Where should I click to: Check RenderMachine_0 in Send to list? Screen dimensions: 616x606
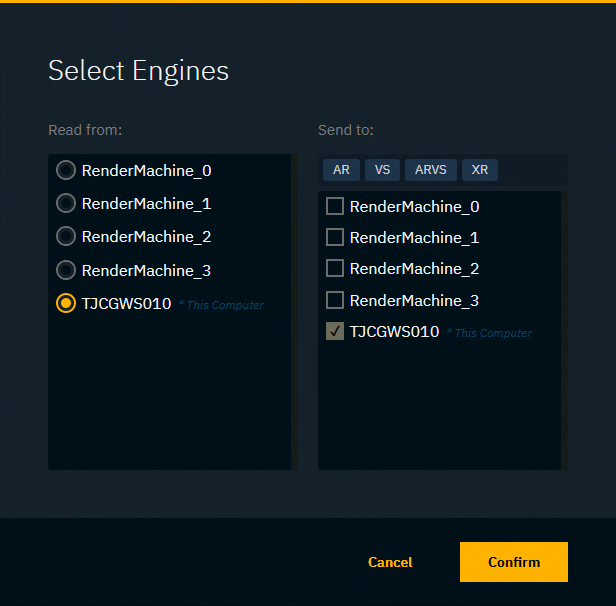[x=335, y=207]
